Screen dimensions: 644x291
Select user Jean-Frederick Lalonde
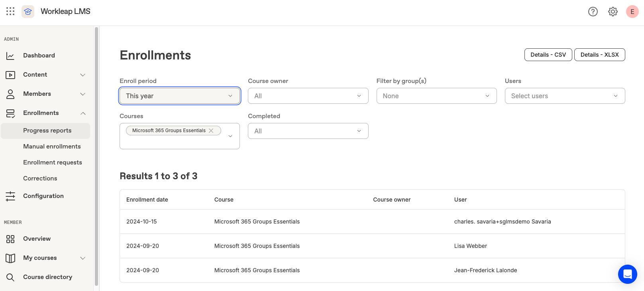pos(485,270)
